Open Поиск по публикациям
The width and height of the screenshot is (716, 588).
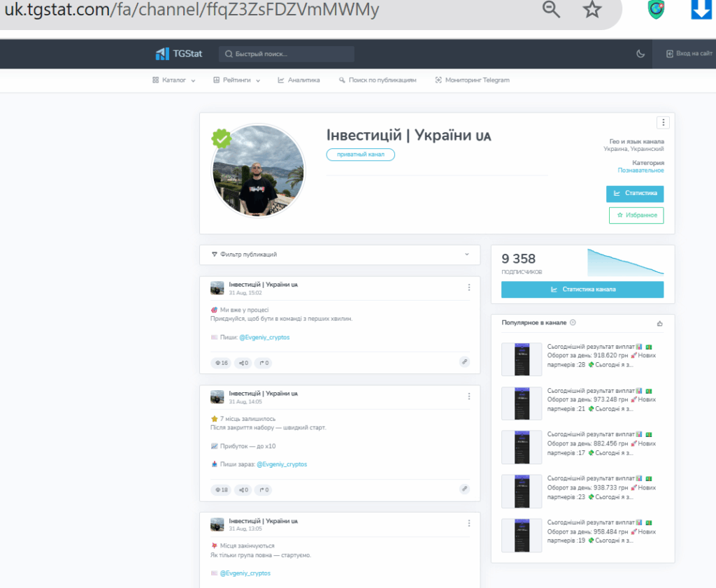(x=378, y=80)
